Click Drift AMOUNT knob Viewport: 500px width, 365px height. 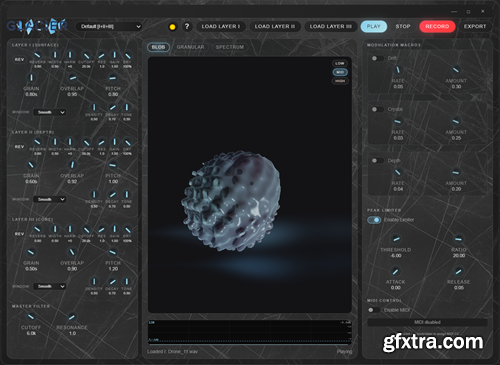[x=456, y=70]
